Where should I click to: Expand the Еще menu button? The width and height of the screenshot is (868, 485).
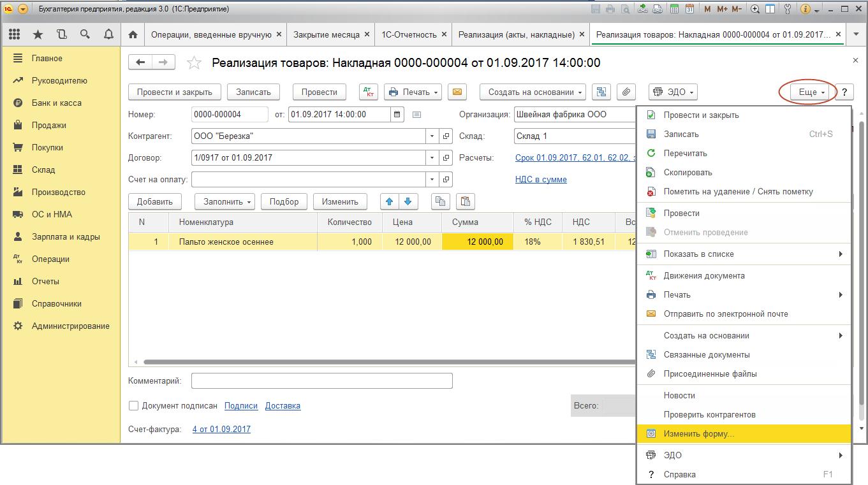coord(811,92)
